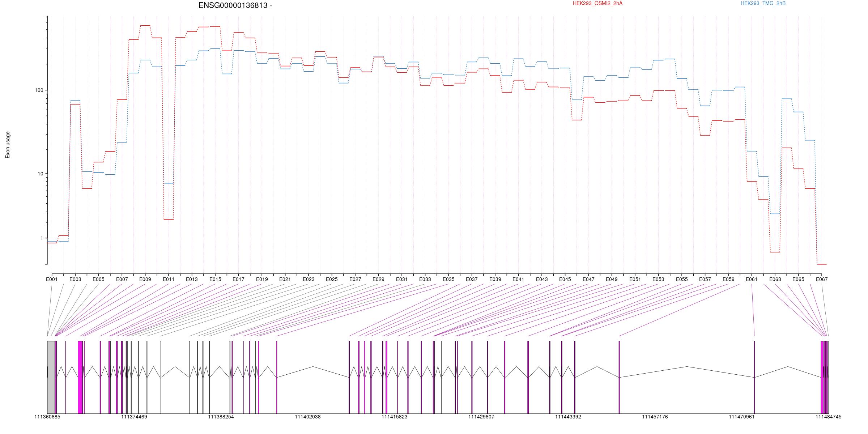The height and width of the screenshot is (434, 868).
Task: Click the blue line's lowest segment at E063
Action: (x=775, y=214)
